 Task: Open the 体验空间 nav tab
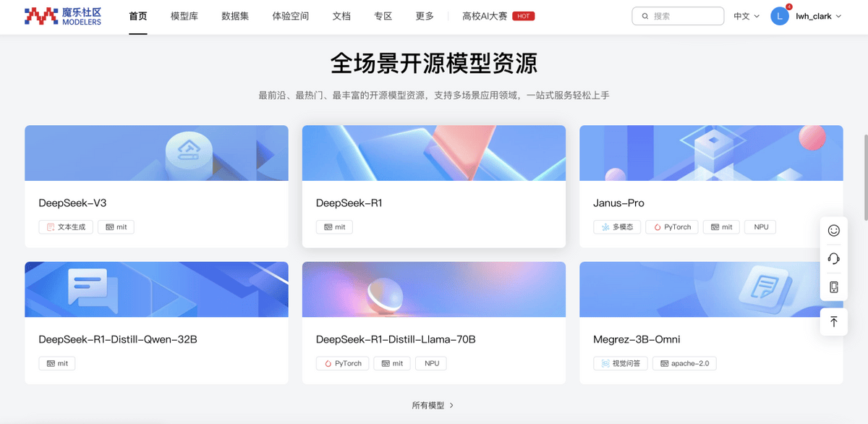click(x=291, y=16)
